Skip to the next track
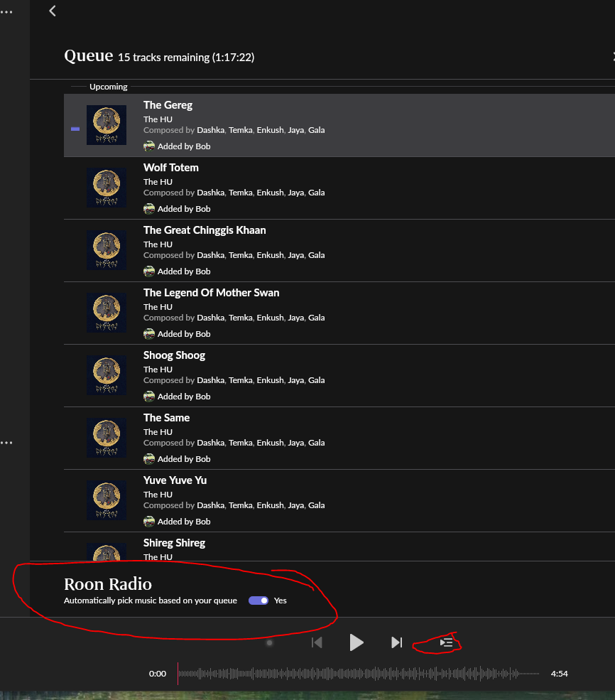Viewport: 615px width, 700px height. click(x=396, y=642)
